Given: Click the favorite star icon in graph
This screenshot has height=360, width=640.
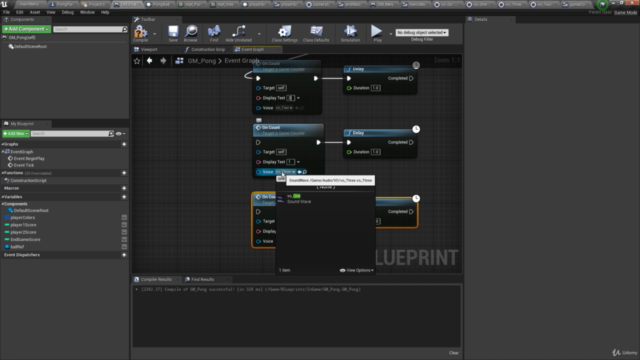Looking at the screenshot, I should [137, 61].
